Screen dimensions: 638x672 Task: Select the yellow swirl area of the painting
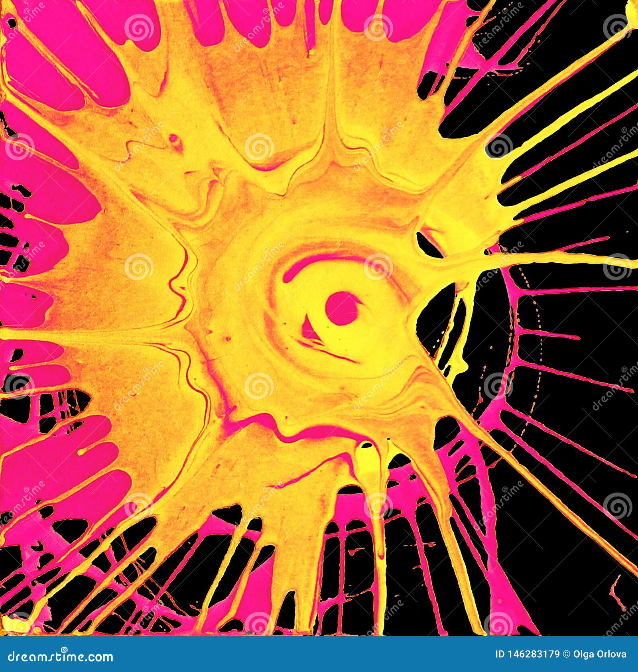(279, 239)
